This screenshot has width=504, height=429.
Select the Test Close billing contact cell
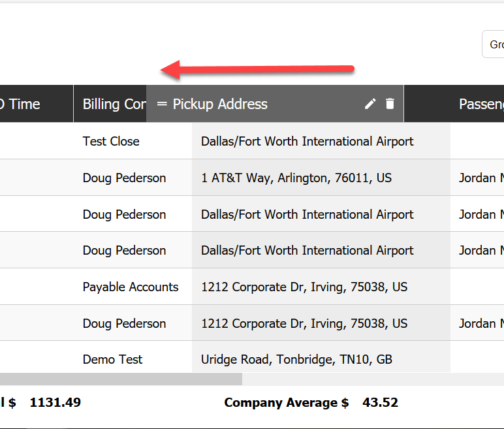tap(111, 141)
